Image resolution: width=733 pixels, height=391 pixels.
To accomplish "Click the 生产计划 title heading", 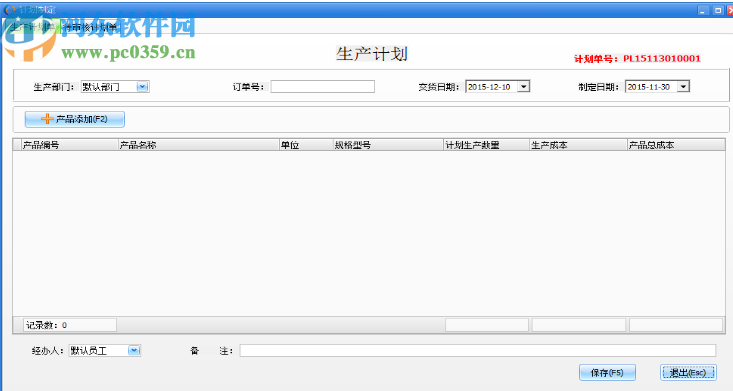I will 372,54.
